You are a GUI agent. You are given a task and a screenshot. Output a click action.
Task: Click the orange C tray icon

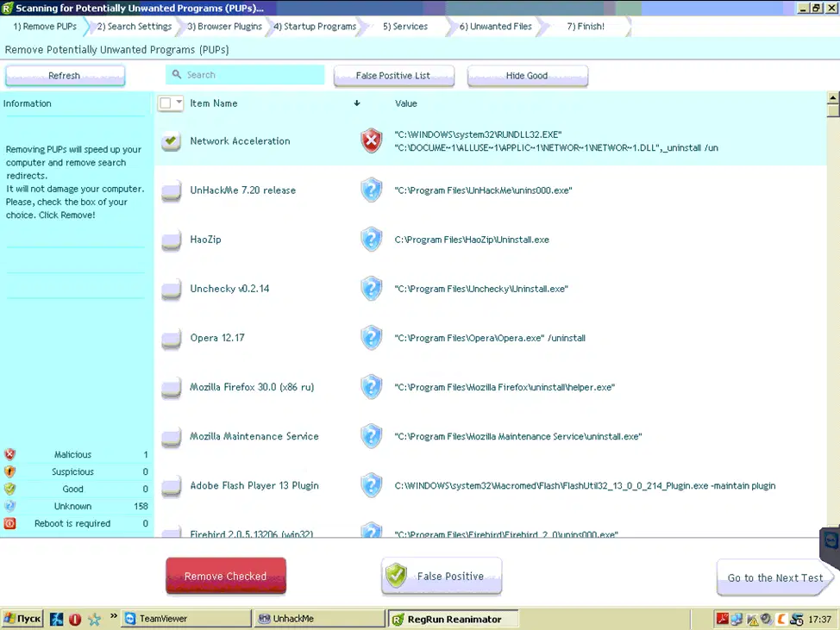(781, 620)
